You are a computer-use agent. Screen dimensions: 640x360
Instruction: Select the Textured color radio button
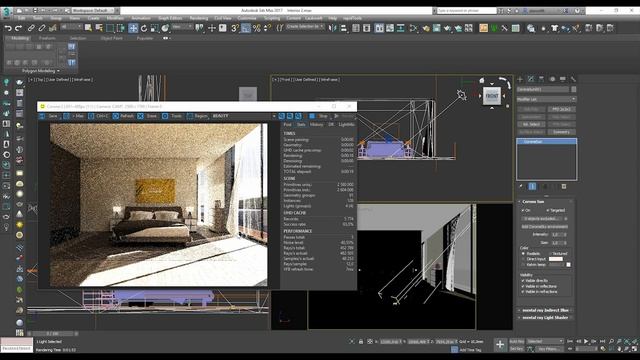(550, 253)
